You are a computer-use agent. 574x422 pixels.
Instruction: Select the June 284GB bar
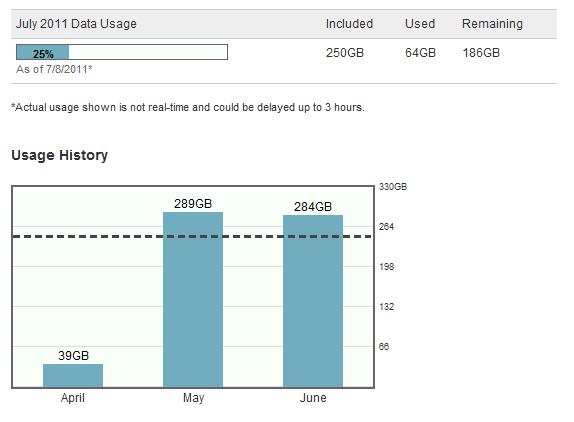coord(313,301)
